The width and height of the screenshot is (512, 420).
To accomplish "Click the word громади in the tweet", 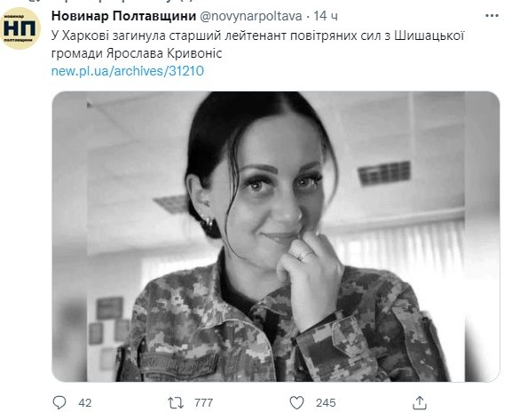I will (77, 53).
